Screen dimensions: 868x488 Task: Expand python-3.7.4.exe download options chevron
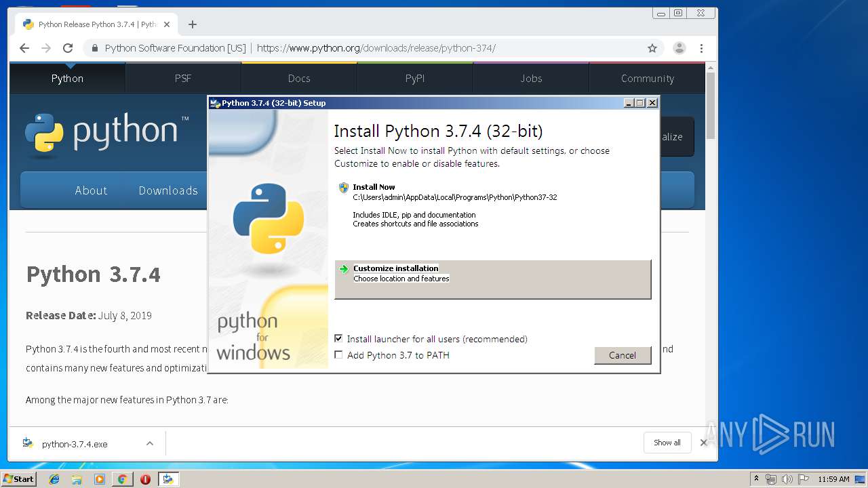[x=150, y=444]
